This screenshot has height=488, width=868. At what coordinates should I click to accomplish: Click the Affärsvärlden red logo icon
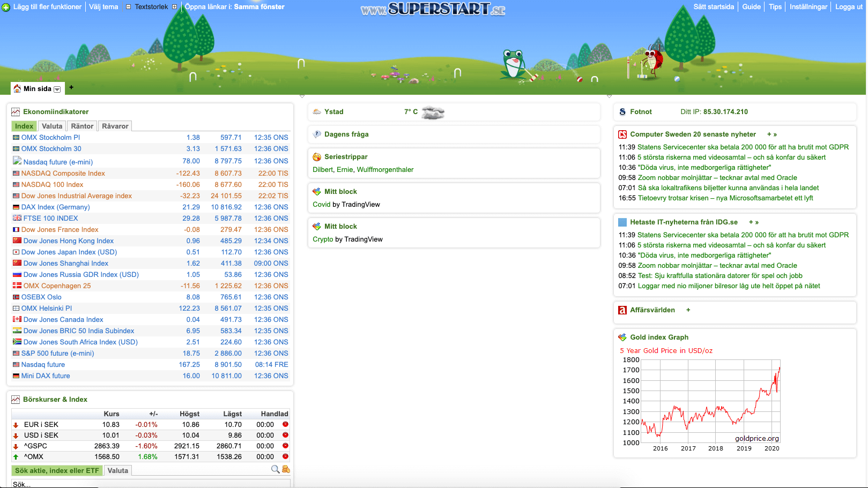click(622, 310)
